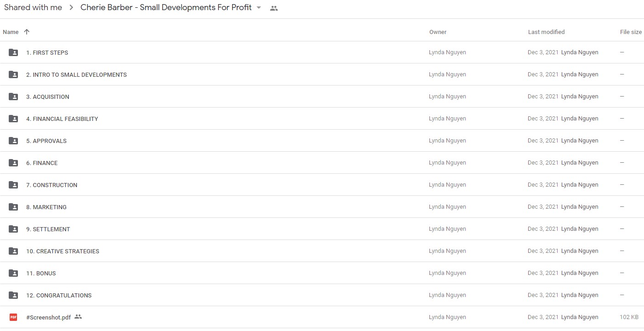Click modifier Lynda Nguyen in 4. FINANCIAL FEASIBILITY row

coord(580,119)
